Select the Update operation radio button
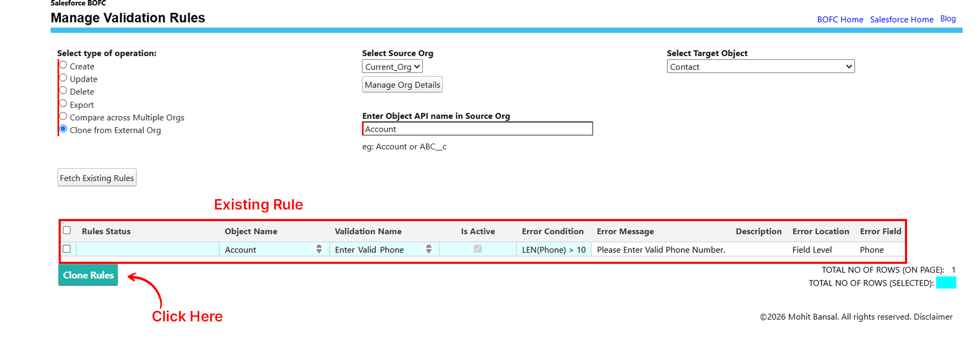 tap(63, 78)
